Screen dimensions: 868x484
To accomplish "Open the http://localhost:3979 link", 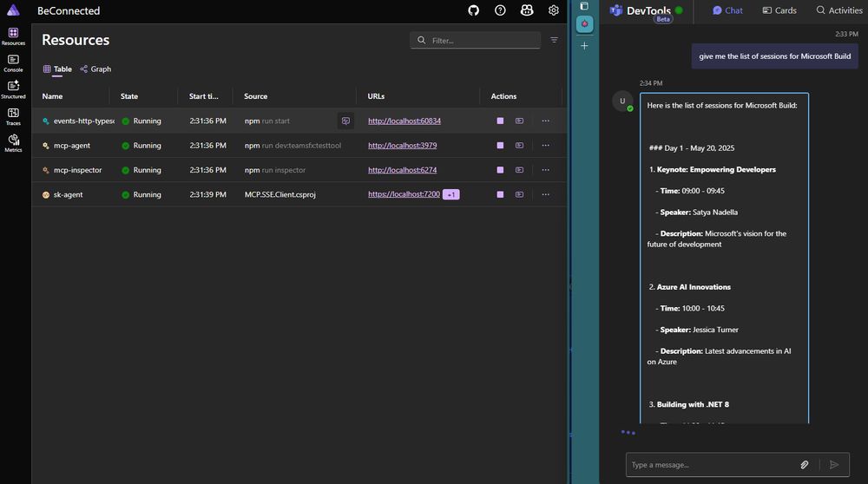I will click(403, 146).
